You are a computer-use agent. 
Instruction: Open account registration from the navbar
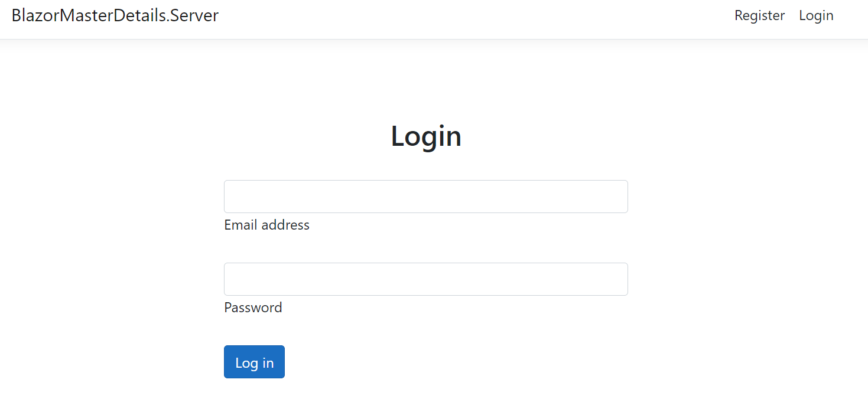coord(759,15)
